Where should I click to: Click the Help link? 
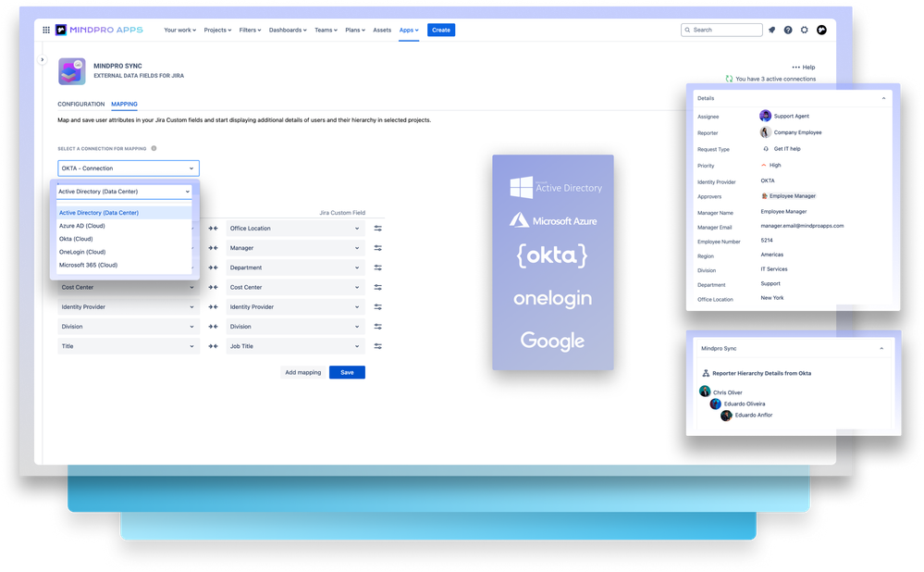point(808,68)
